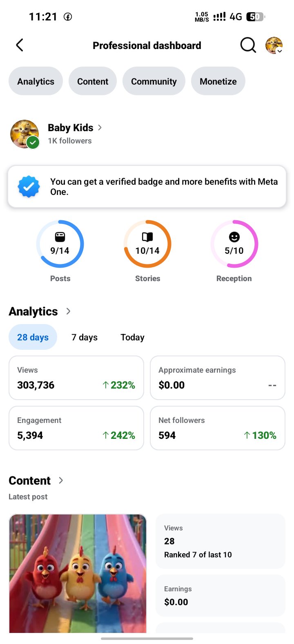Open the profile switcher avatar
Screen dimensions: 294x644
pos(274,45)
